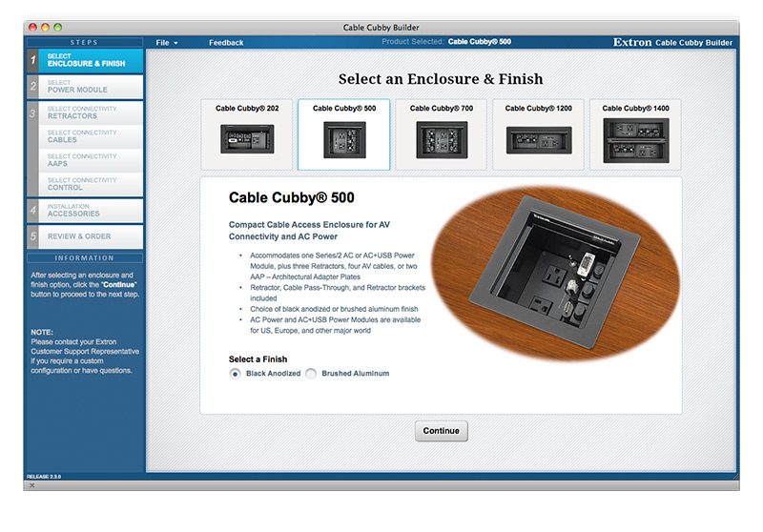Click the INFORMATION panel header
Image resolution: width=763 pixels, height=532 pixels.
pos(85,258)
